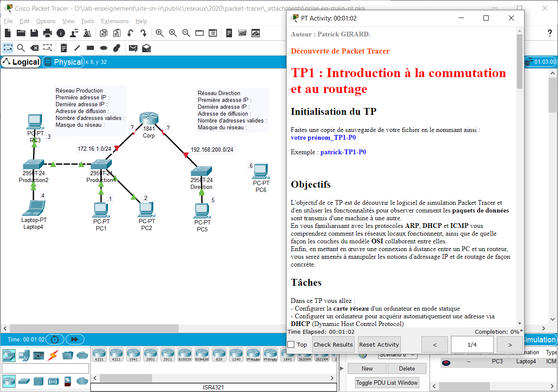
Task: Pick the 2911 router model
Action: point(167,354)
